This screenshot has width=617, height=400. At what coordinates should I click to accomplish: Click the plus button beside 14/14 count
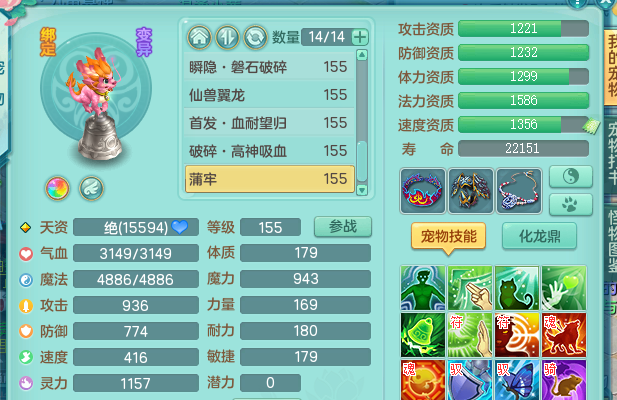coord(360,37)
